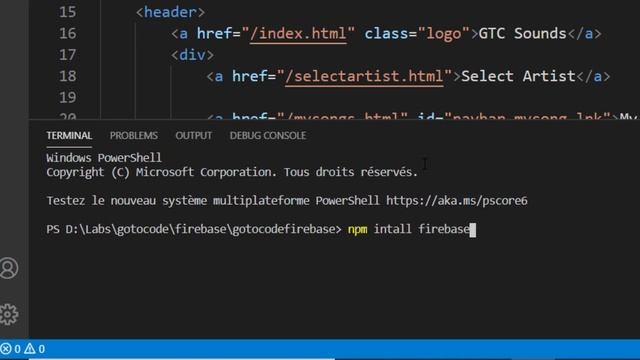Click the 'firebase' argument in terminal command
The height and width of the screenshot is (360, 640).
tap(444, 229)
